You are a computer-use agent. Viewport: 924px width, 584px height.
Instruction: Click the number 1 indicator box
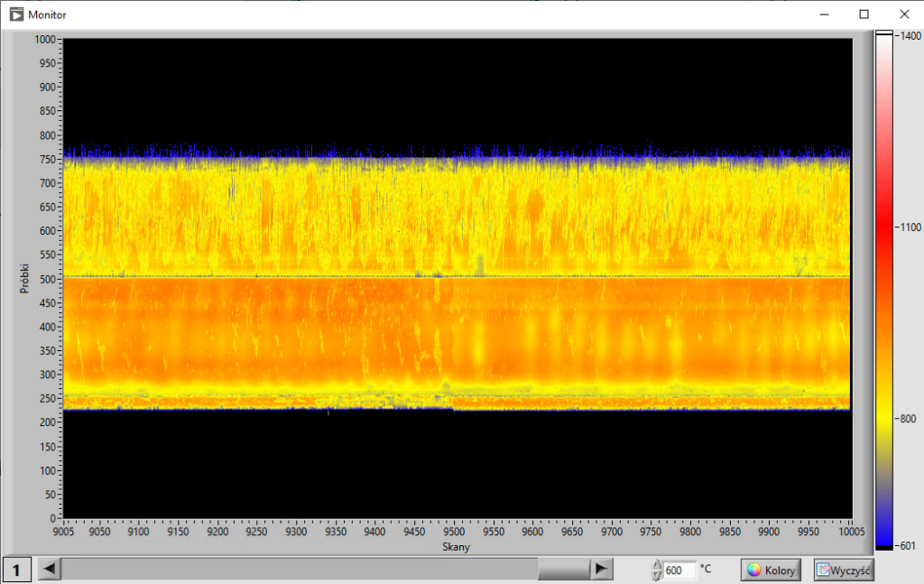[x=16, y=570]
